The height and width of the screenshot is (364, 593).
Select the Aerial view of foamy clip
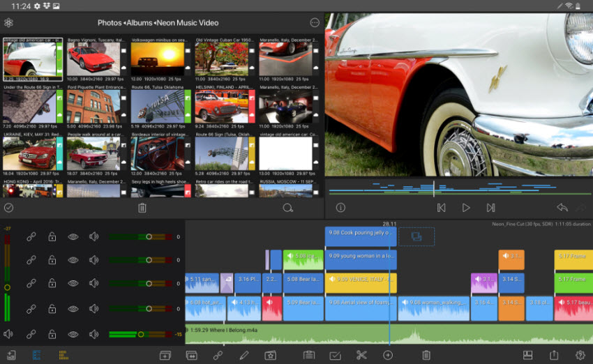click(361, 308)
